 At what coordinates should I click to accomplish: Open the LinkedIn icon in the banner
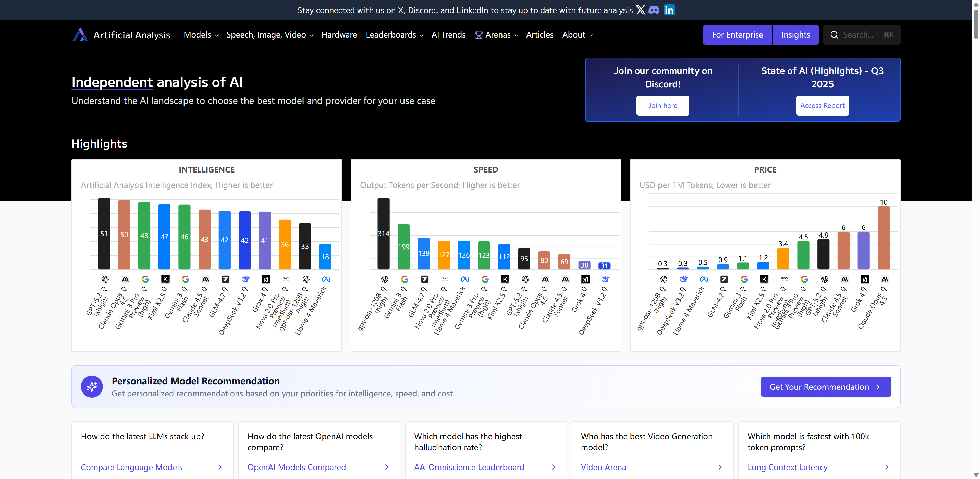point(669,10)
